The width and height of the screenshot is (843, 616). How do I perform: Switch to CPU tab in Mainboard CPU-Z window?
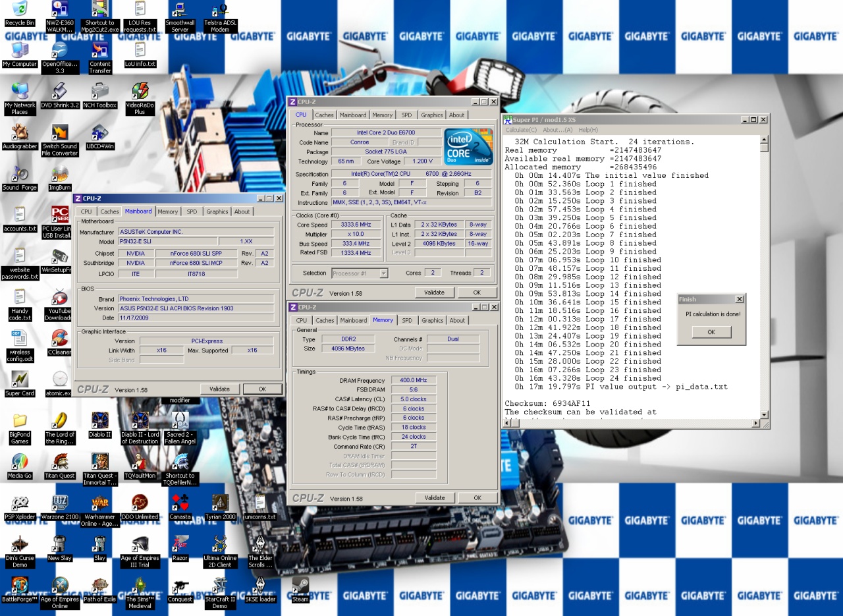tap(86, 211)
